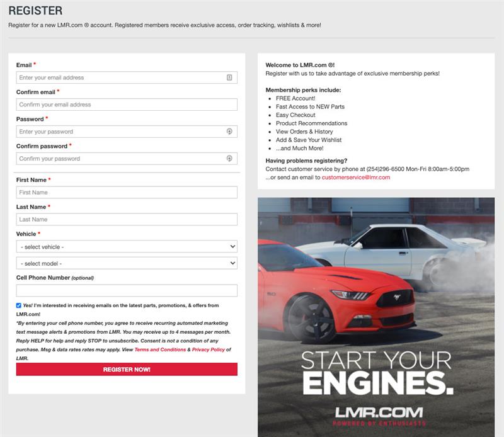Click the 'Easy Checkout' perk item
The height and width of the screenshot is (437, 504).
coord(295,115)
